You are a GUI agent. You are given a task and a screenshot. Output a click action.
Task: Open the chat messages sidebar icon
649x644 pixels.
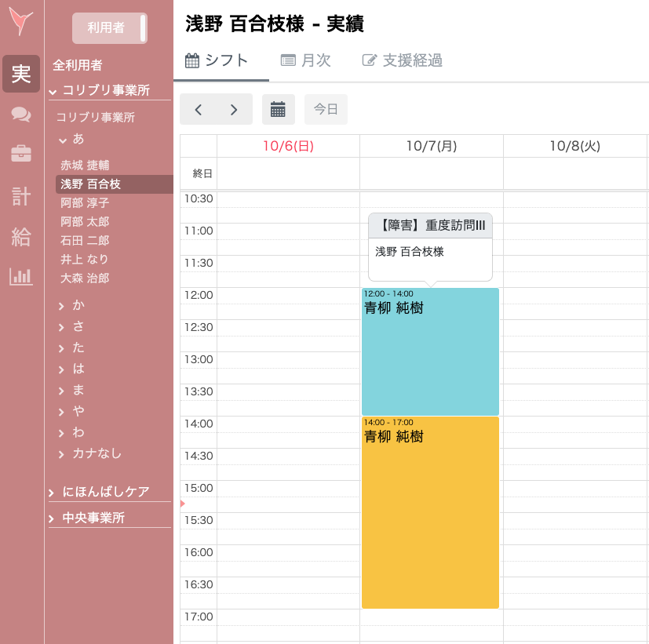click(21, 115)
